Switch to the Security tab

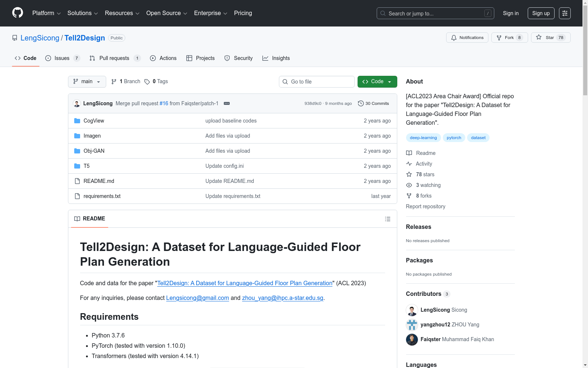[x=239, y=58]
